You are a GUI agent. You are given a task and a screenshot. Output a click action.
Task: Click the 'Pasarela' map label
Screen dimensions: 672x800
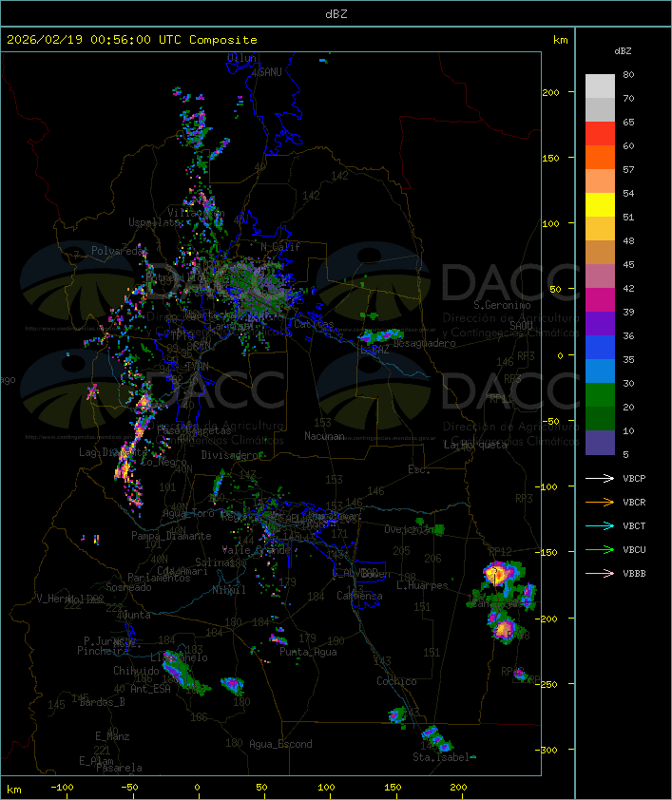point(119,768)
